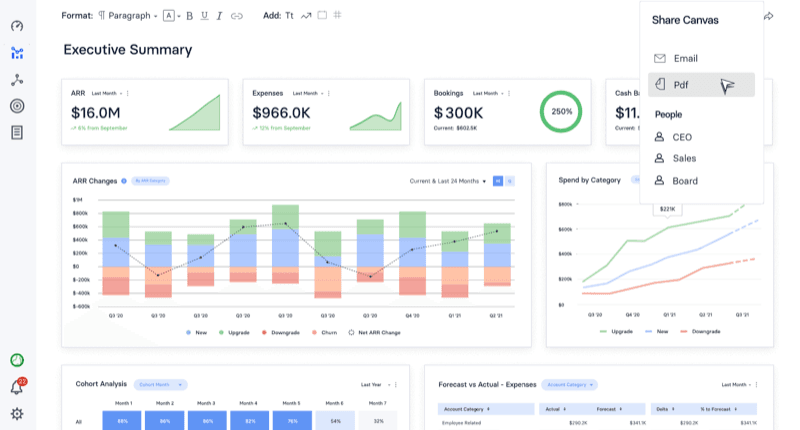This screenshot has width=800, height=430.
Task: Toggle bold formatting
Action: (189, 16)
